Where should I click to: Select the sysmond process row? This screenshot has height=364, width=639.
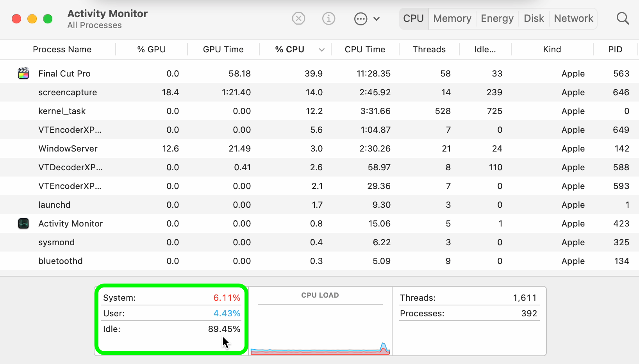point(319,242)
